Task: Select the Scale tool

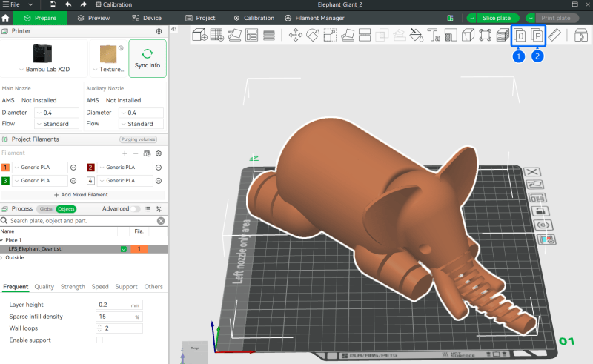Action: (330, 35)
